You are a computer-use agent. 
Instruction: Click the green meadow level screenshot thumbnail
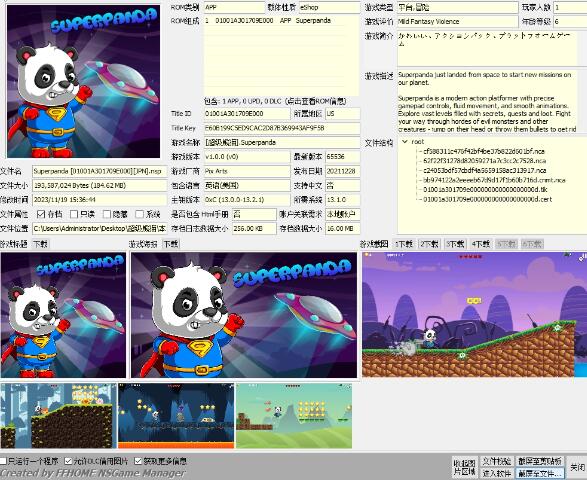tap(294, 416)
